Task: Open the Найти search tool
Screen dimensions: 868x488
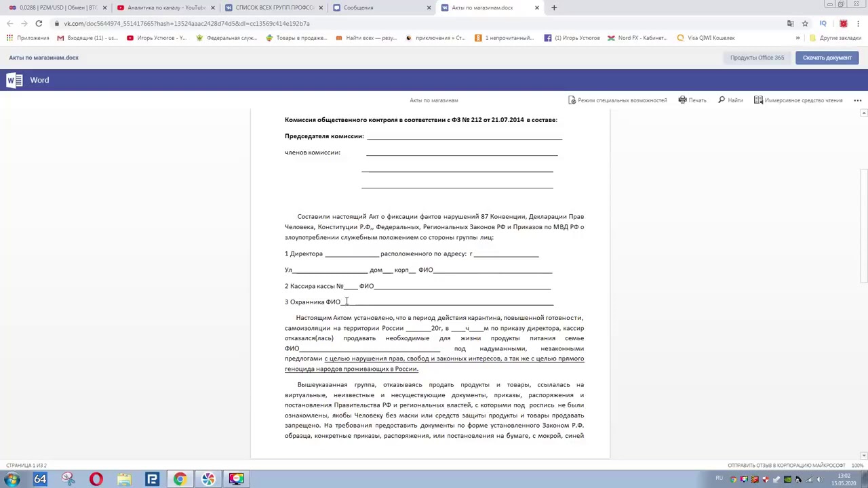Action: 730,100
